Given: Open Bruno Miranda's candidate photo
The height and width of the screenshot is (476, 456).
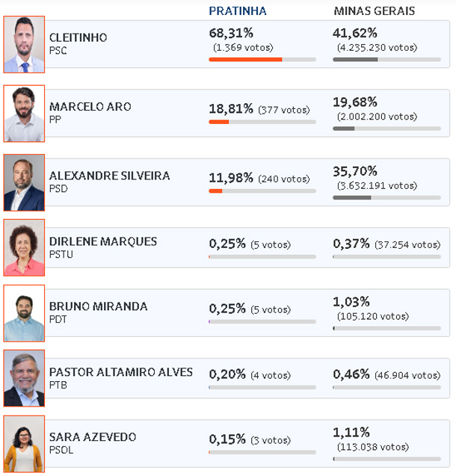Looking at the screenshot, I should (24, 313).
